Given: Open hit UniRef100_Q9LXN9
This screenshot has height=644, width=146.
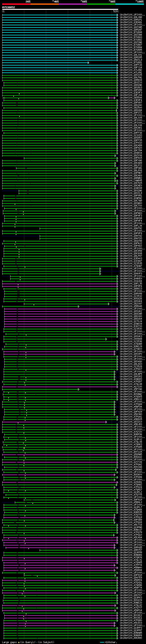Looking at the screenshot, I should [131, 17].
